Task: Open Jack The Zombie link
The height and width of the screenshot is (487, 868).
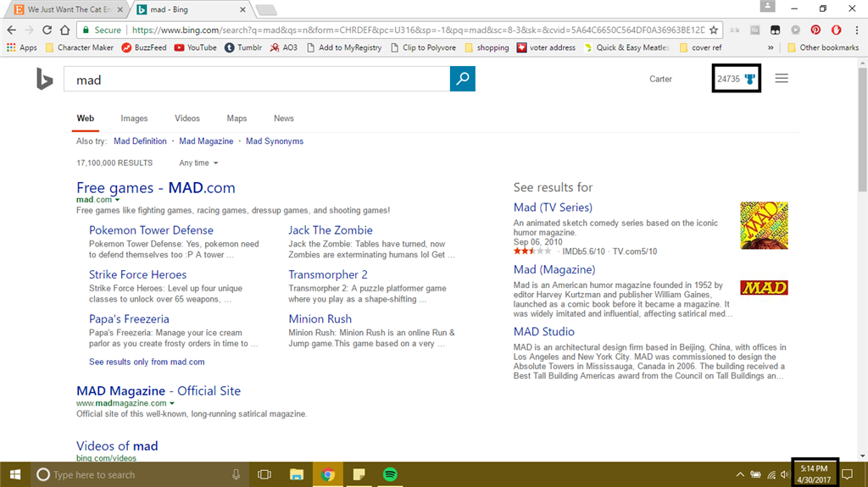Action: click(x=331, y=230)
